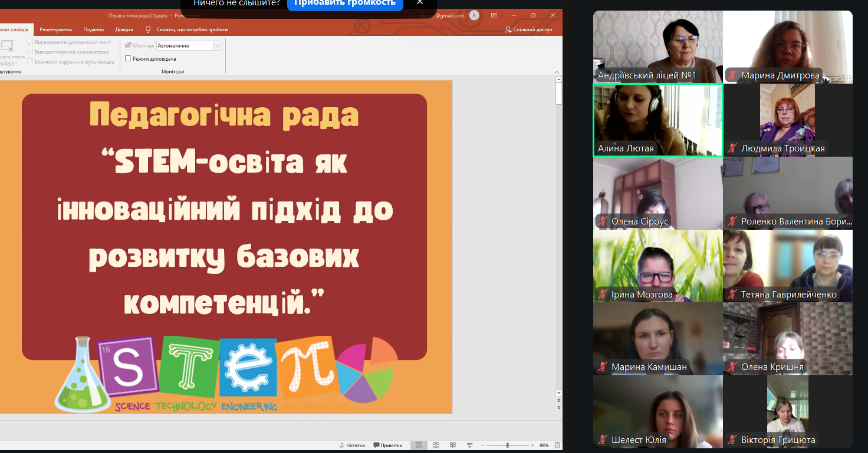Expand the Монітор Автоматично dropdown
Viewport: 868px width, 453px height.
(x=218, y=45)
